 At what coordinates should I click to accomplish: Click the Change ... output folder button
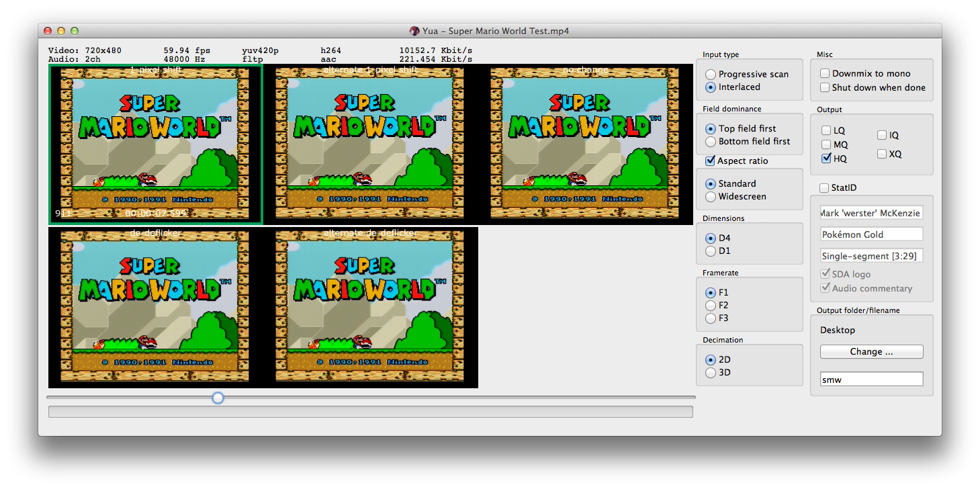click(x=871, y=352)
